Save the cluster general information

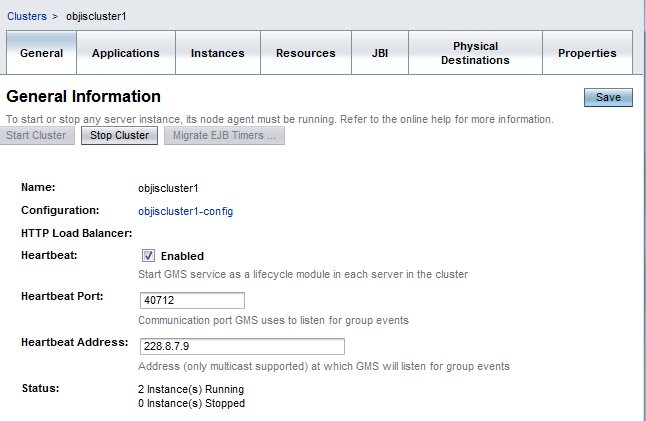[608, 97]
